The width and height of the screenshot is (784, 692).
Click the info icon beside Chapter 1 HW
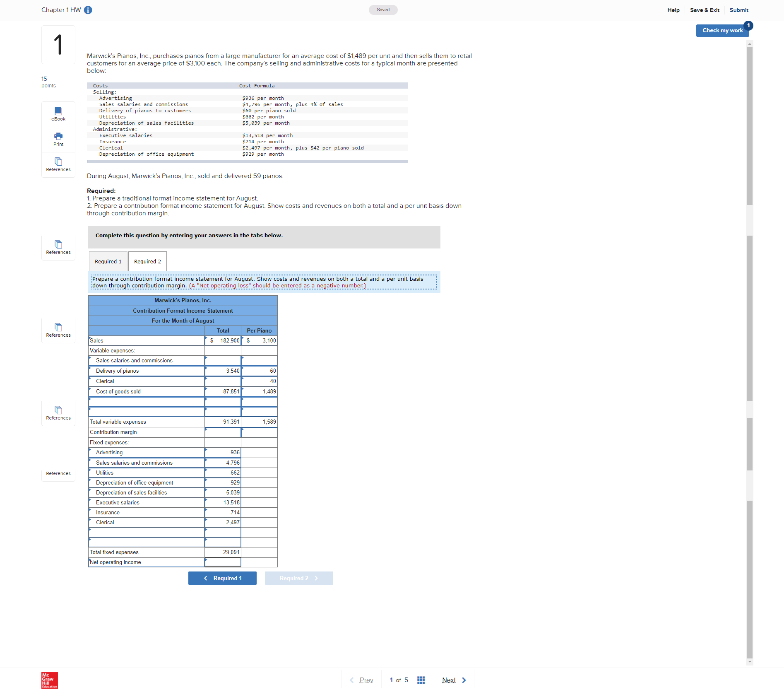click(x=88, y=10)
